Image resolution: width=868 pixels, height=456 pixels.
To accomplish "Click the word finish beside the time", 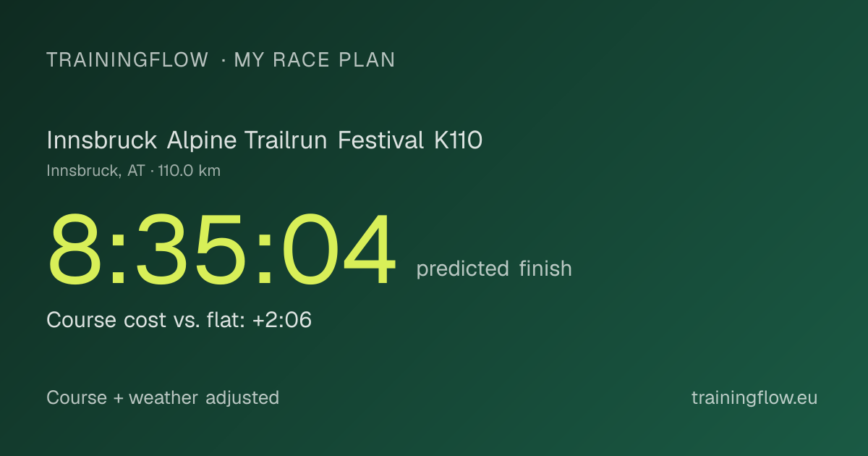I will point(545,269).
